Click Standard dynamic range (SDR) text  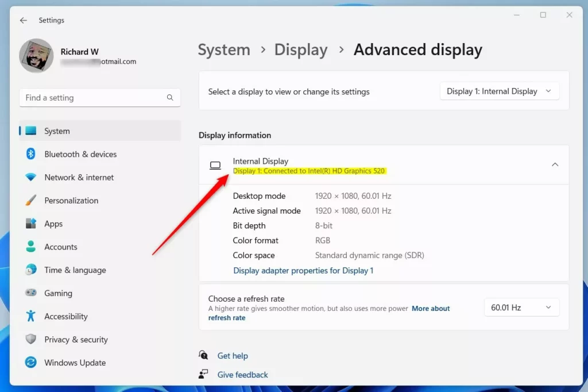point(369,255)
